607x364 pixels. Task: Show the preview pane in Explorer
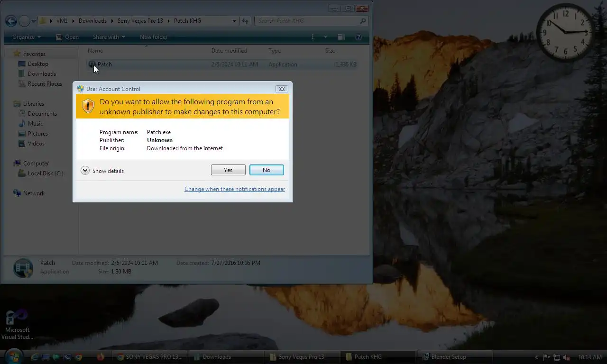pos(340,37)
